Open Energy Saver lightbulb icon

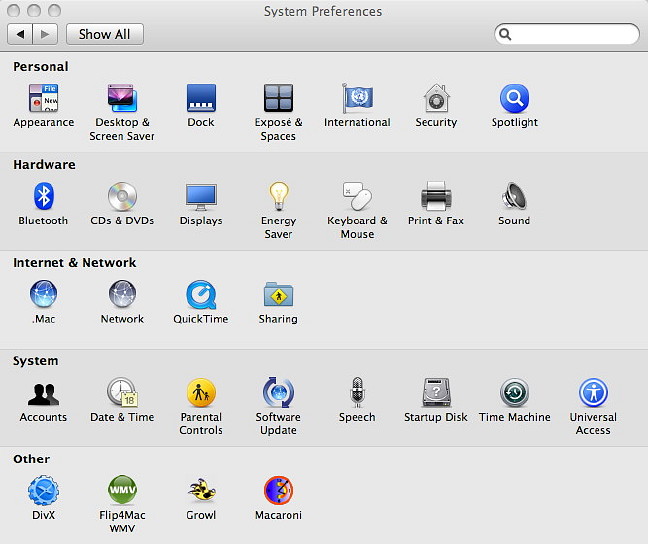(x=279, y=196)
